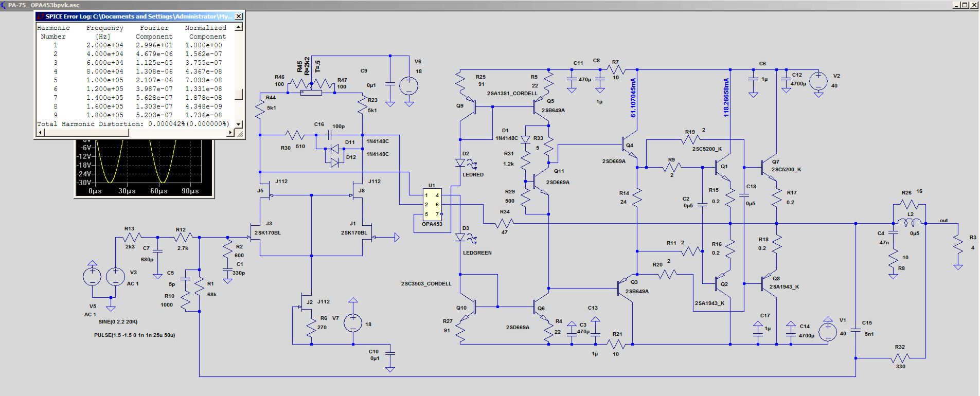Select the C9 capacitor symbol
This screenshot has width=980, height=396.
[390, 83]
